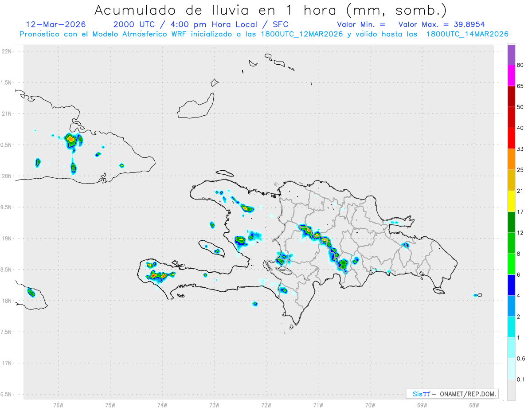Click the color scale label '0.6'
This screenshot has width=532, height=411.
[x=521, y=358]
